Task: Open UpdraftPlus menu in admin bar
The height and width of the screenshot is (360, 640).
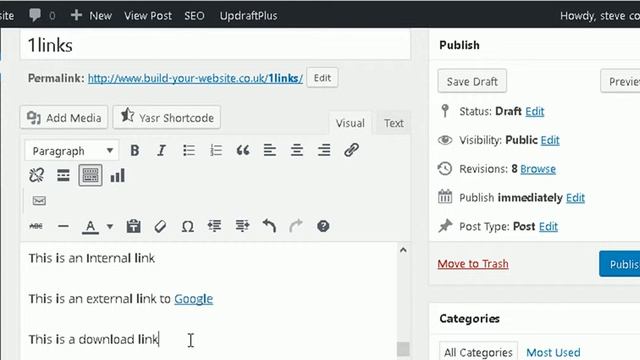Action: pyautogui.click(x=249, y=16)
